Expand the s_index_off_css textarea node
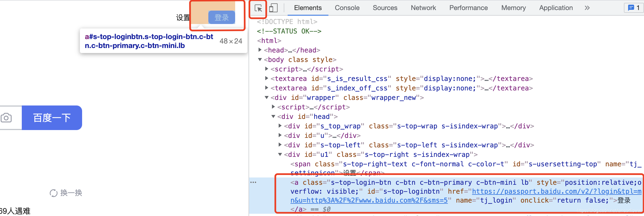Viewport: 644px width, 216px height. [x=267, y=88]
